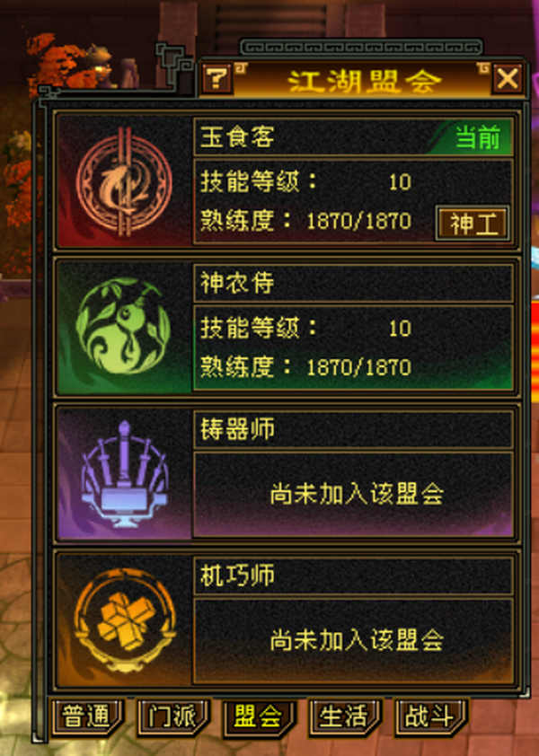Switch to the 普通 tab
The image size is (539, 756).
click(87, 717)
